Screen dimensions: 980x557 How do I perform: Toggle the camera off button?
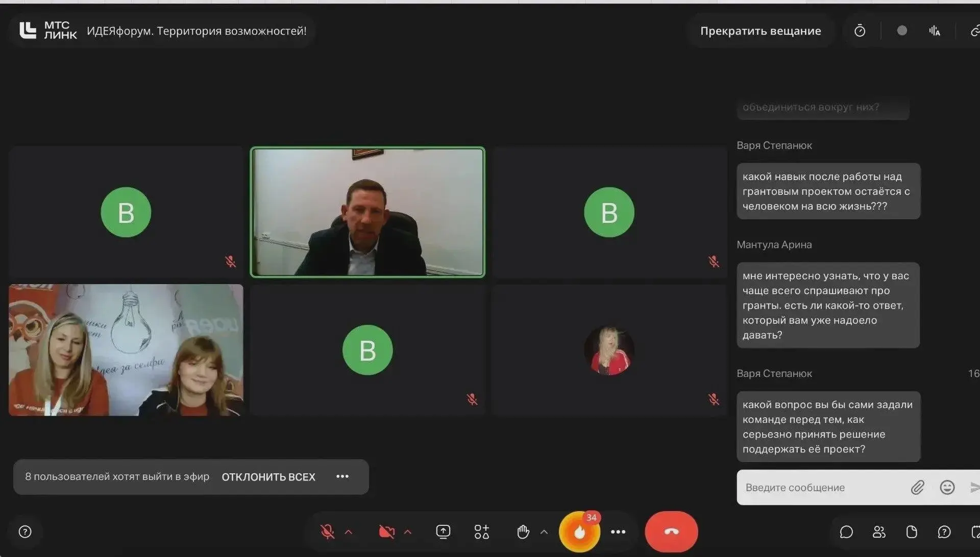click(387, 532)
